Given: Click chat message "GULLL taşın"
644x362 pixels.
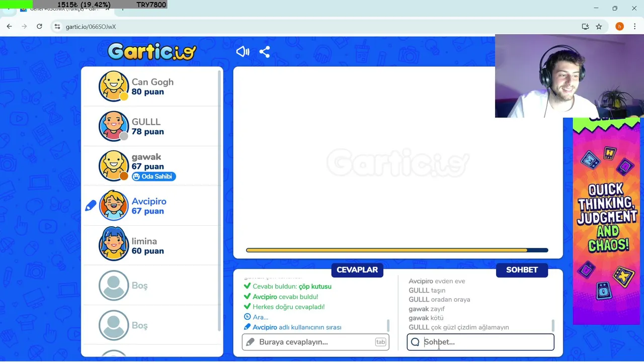Looking at the screenshot, I should click(x=427, y=291).
